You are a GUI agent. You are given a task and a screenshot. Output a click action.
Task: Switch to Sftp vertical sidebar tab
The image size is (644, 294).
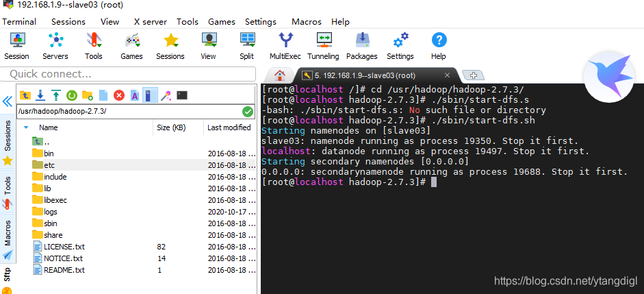click(x=8, y=280)
